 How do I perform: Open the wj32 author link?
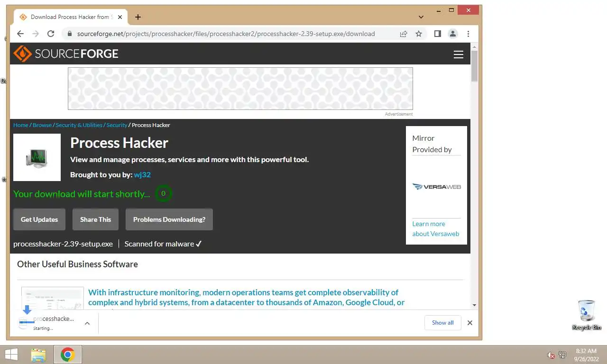point(142,174)
